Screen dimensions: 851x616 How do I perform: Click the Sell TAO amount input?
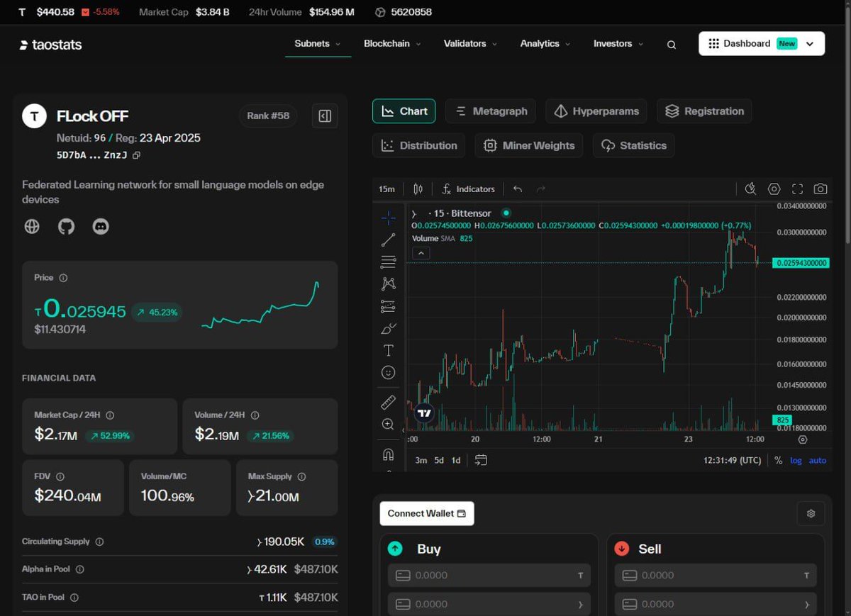click(x=716, y=576)
